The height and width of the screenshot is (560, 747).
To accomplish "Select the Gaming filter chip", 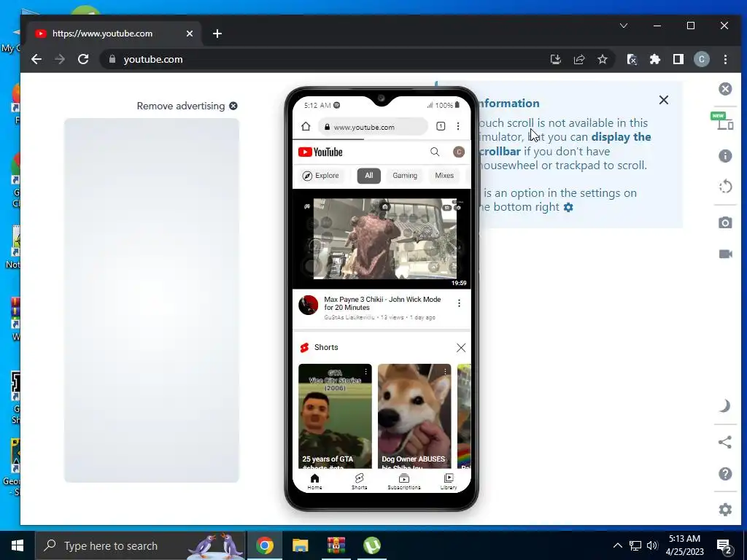I will [405, 176].
